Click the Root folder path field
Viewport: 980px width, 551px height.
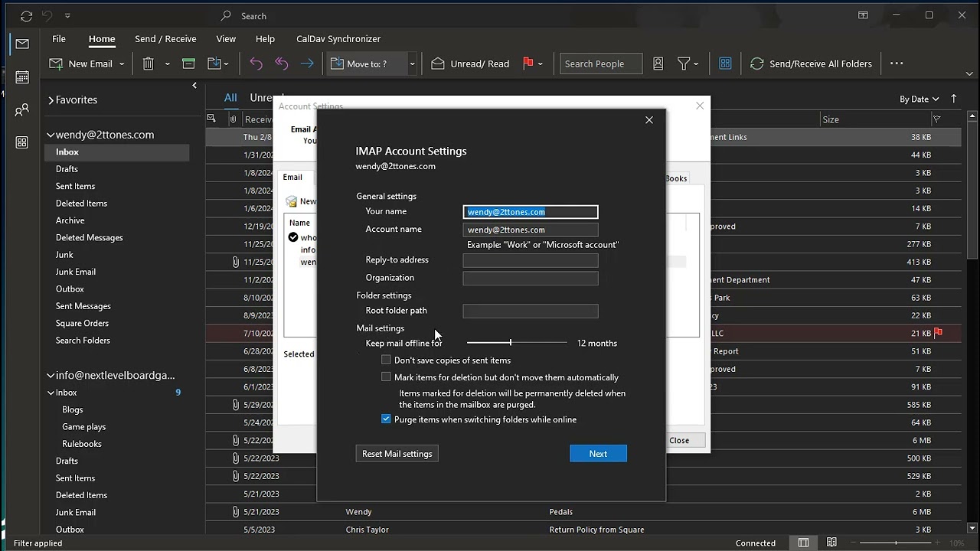click(531, 311)
